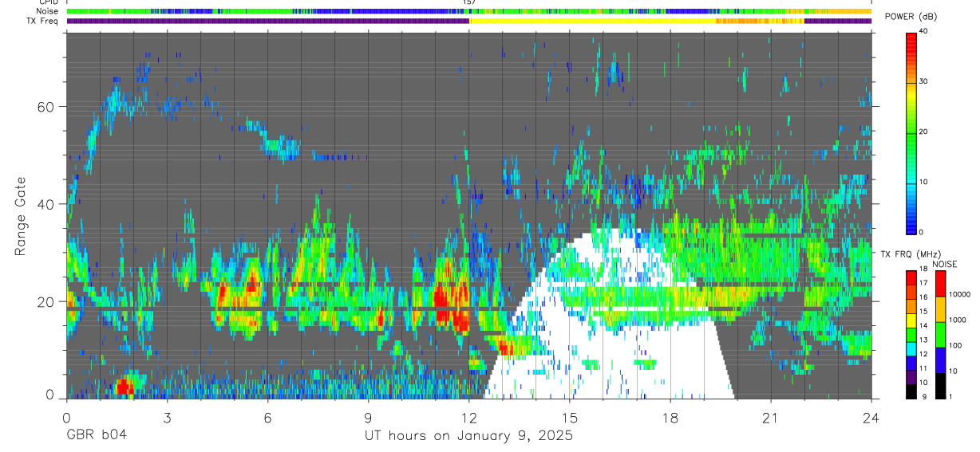Click the 30 tick on POWER scale

[924, 81]
